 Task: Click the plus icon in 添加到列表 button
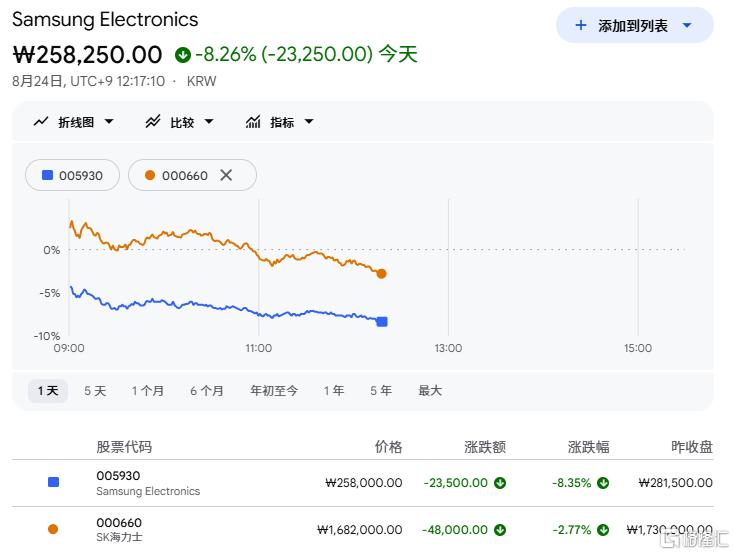tap(581, 25)
